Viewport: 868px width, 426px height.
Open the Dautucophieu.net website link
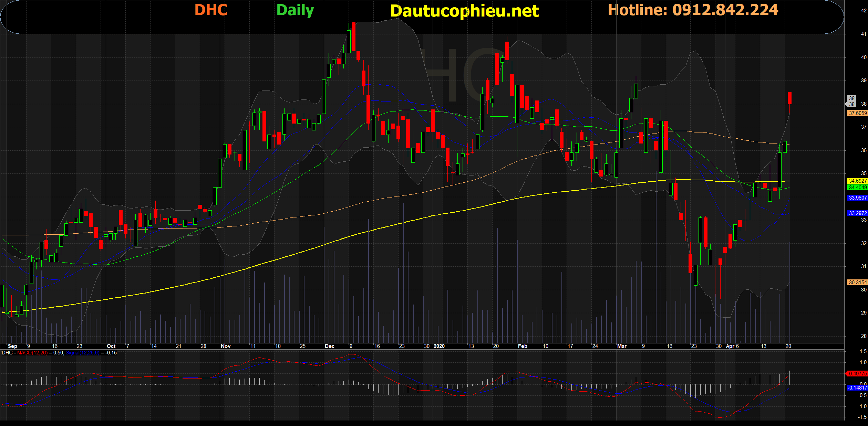(464, 11)
